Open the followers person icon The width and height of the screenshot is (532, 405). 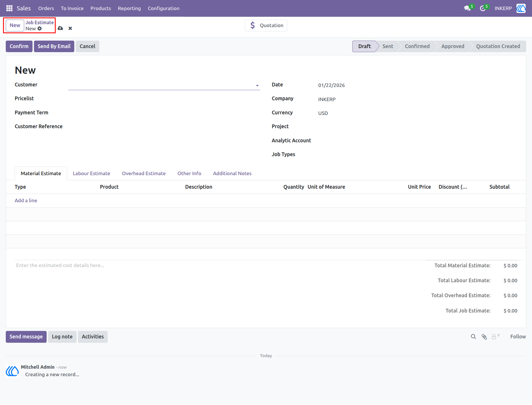point(494,337)
